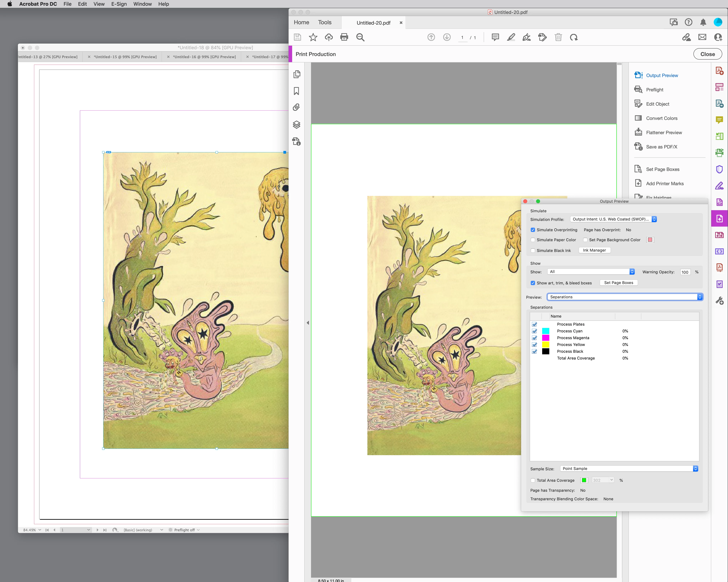The height and width of the screenshot is (582, 728).
Task: Click the print icon in the toolbar
Action: click(344, 37)
